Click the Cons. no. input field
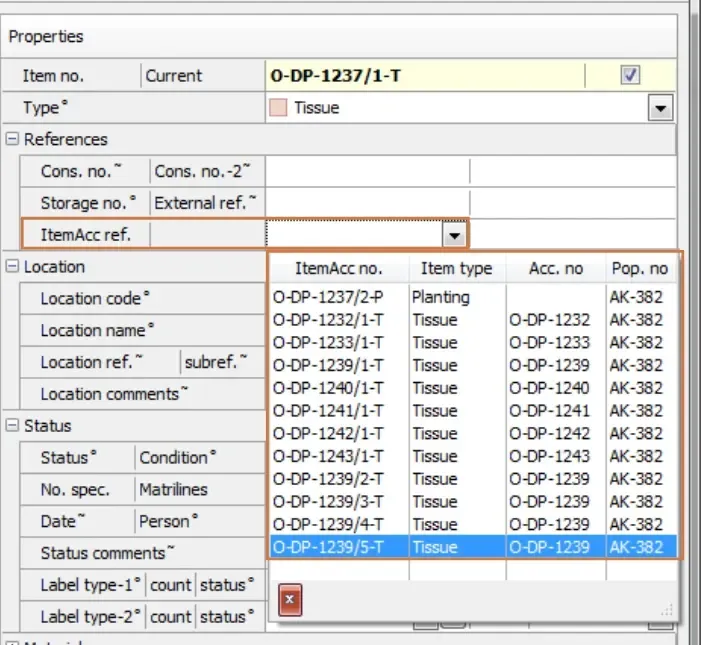 (x=367, y=171)
